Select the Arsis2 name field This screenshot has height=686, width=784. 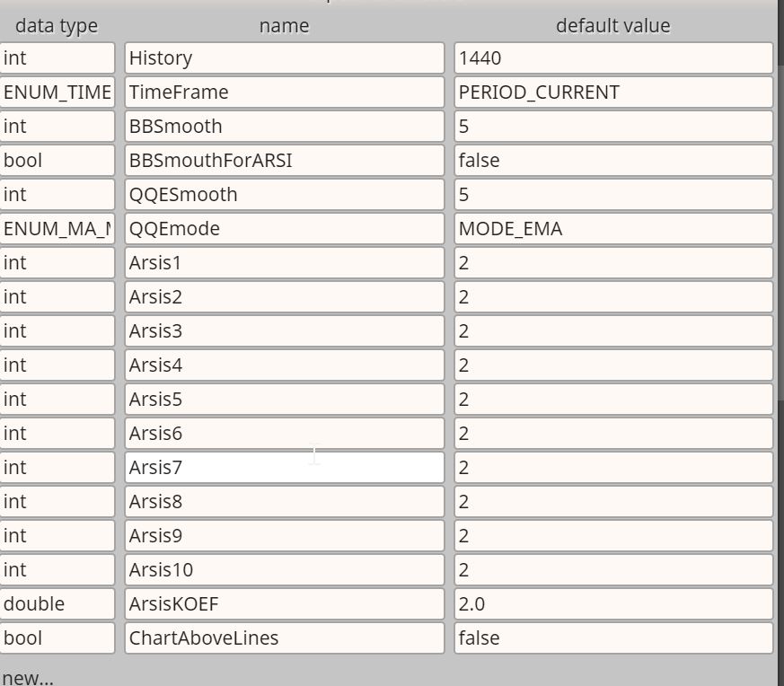(x=284, y=297)
